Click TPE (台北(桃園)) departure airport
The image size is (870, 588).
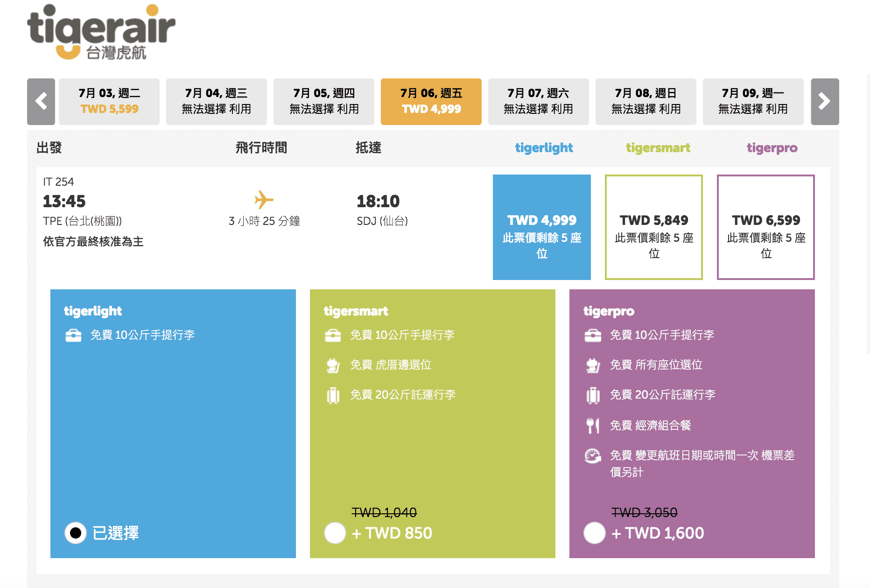click(83, 221)
